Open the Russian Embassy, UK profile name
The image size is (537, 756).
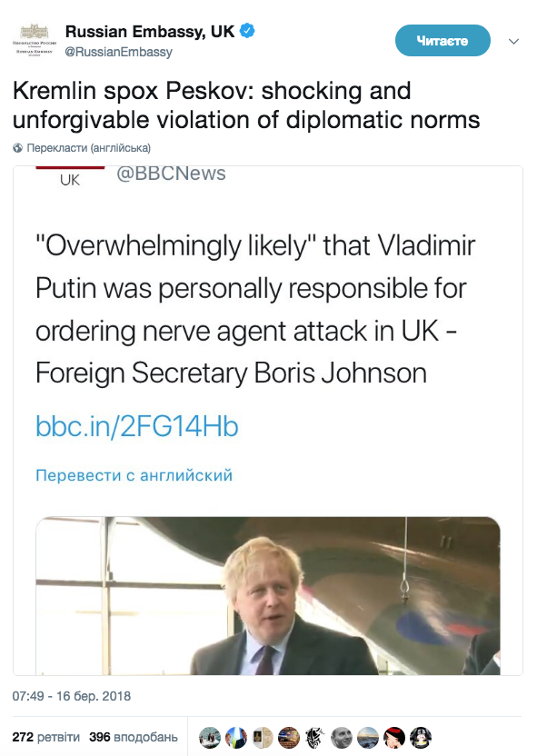point(150,31)
